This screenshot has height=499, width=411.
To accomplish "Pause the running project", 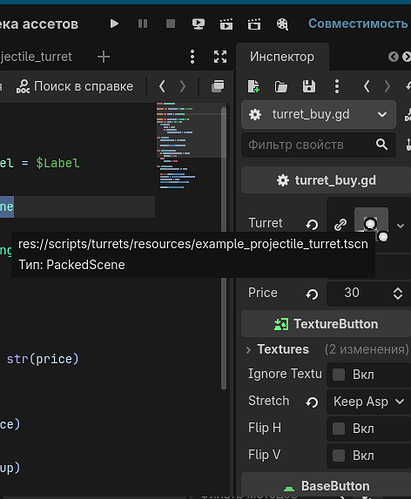I will (x=143, y=24).
